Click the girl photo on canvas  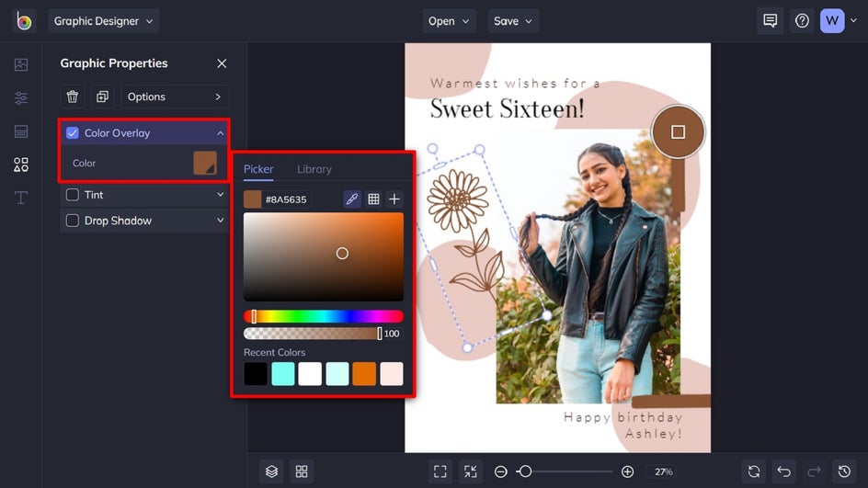(x=588, y=266)
